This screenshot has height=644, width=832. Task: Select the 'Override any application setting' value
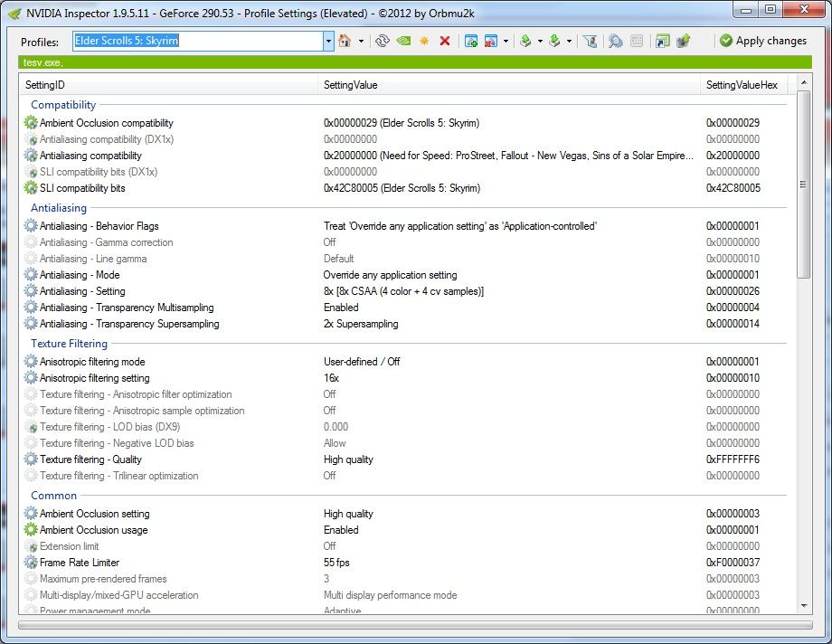[390, 275]
